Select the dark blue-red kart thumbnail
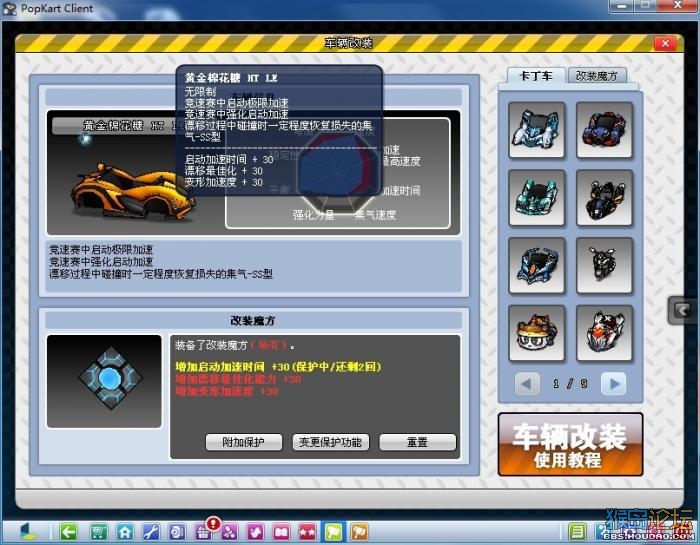The width and height of the screenshot is (700, 545). 604,129
